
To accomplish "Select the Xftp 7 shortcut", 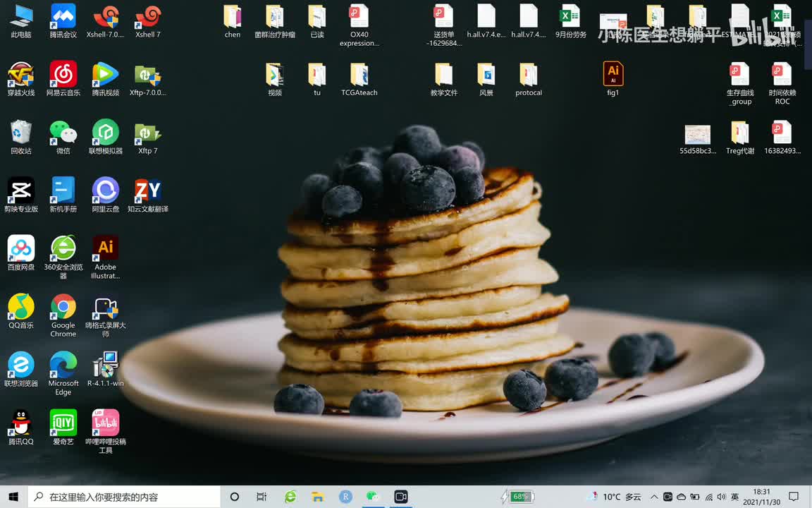I will 148,138.
